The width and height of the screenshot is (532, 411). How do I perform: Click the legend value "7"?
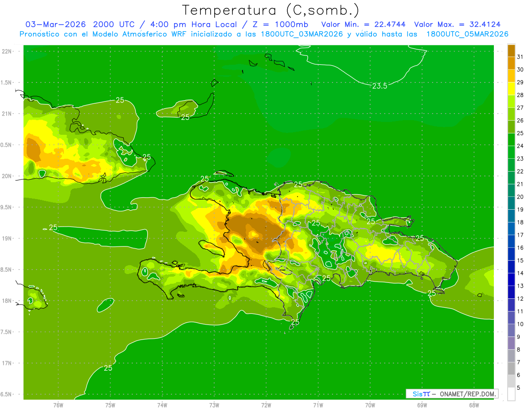pyautogui.click(x=519, y=362)
